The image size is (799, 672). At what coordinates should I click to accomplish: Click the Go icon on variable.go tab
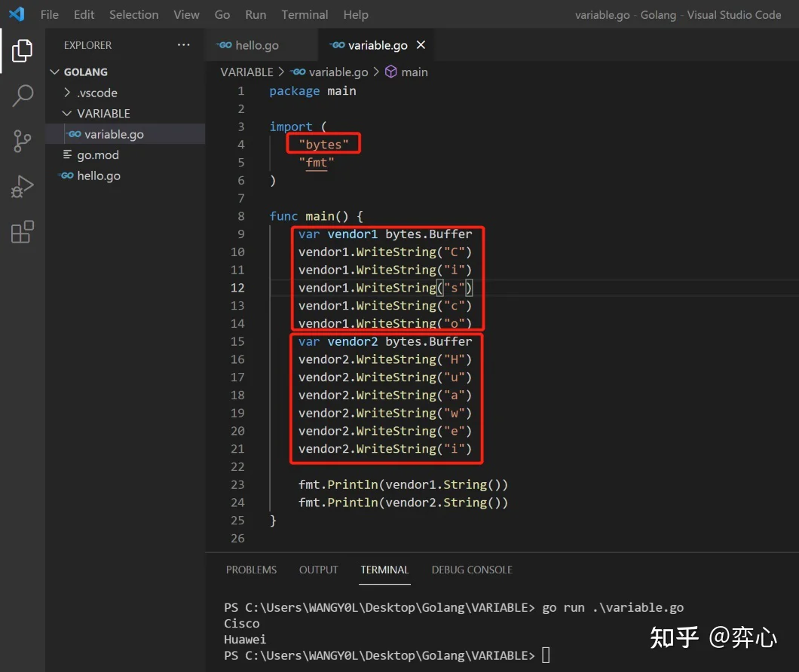click(338, 45)
